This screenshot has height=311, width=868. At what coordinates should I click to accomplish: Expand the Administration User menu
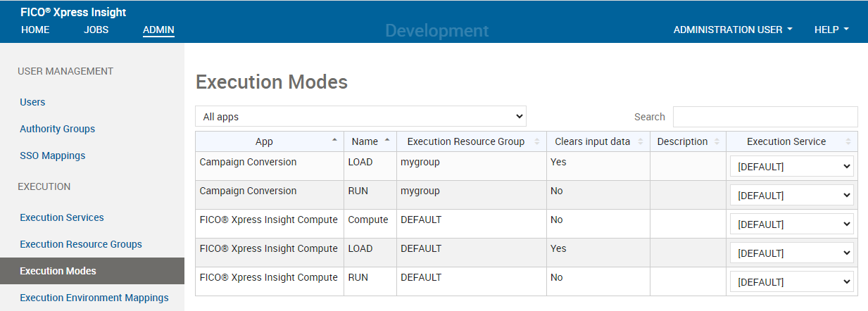click(x=733, y=30)
